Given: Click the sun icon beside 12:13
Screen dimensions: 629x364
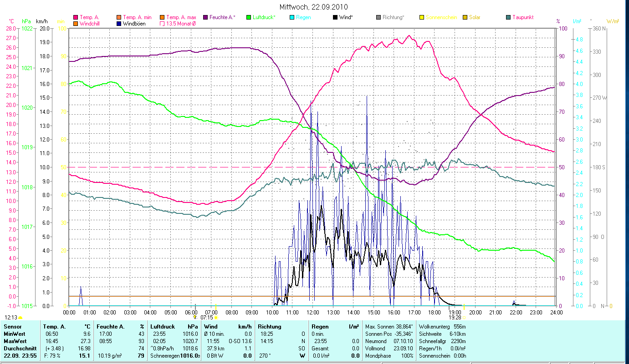Looking at the screenshot, I should (x=20, y=318).
